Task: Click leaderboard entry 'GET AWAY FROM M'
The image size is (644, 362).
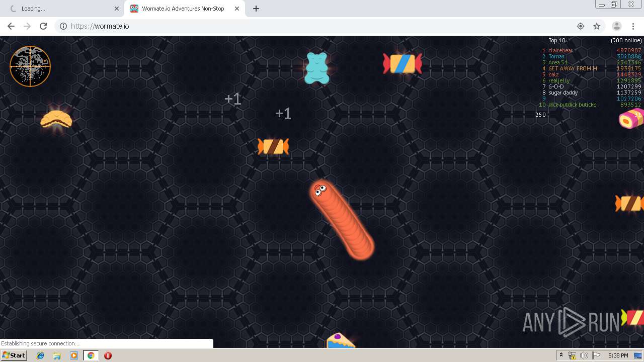Action: coord(573,68)
